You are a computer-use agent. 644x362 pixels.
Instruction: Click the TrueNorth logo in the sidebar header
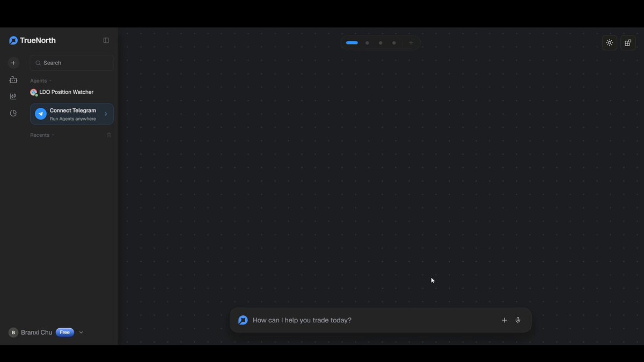(32, 40)
